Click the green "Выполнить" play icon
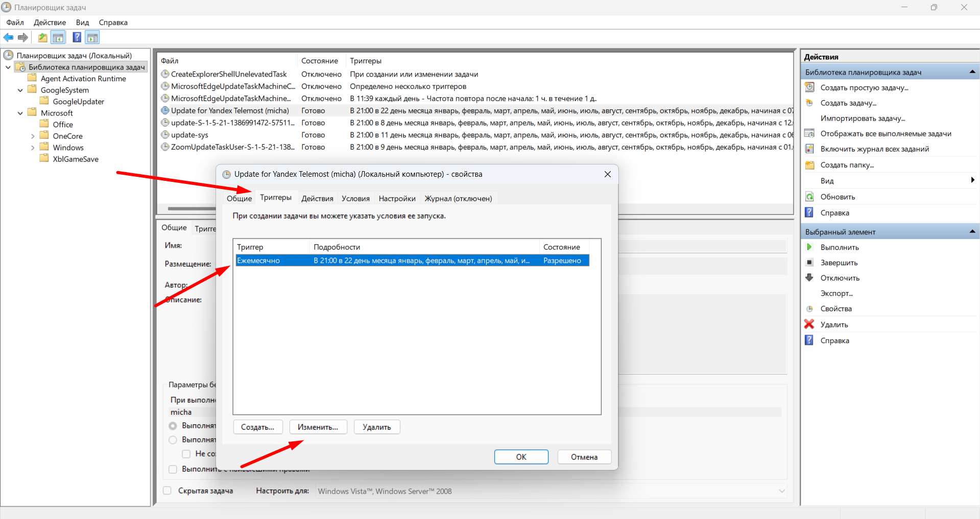 click(809, 247)
